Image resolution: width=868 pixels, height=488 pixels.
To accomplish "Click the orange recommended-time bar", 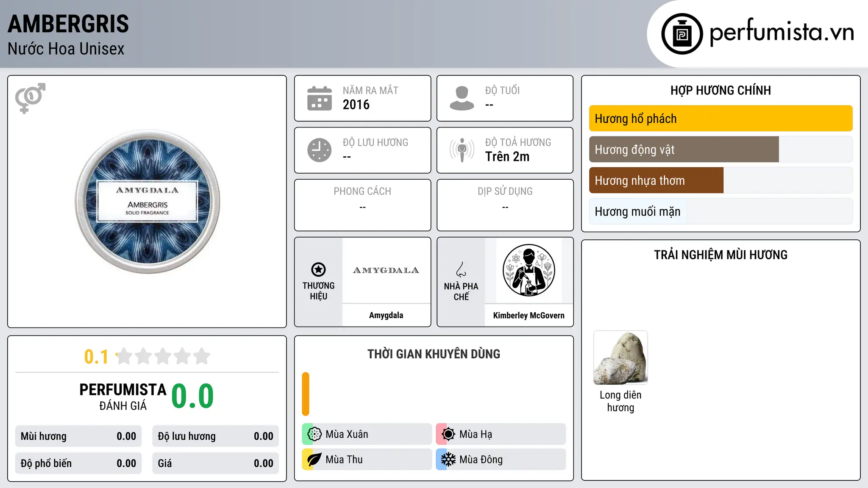I will coord(306,394).
